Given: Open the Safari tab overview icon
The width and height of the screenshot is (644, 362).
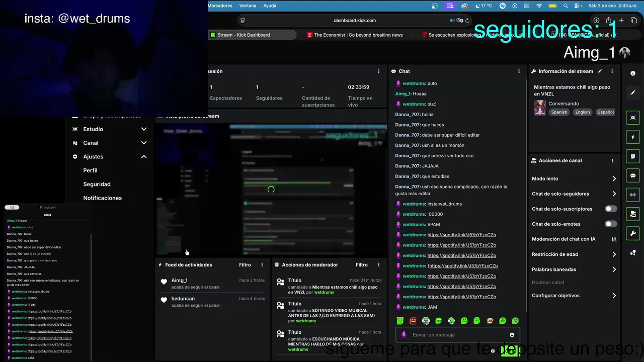Looking at the screenshot, I should coord(634,21).
